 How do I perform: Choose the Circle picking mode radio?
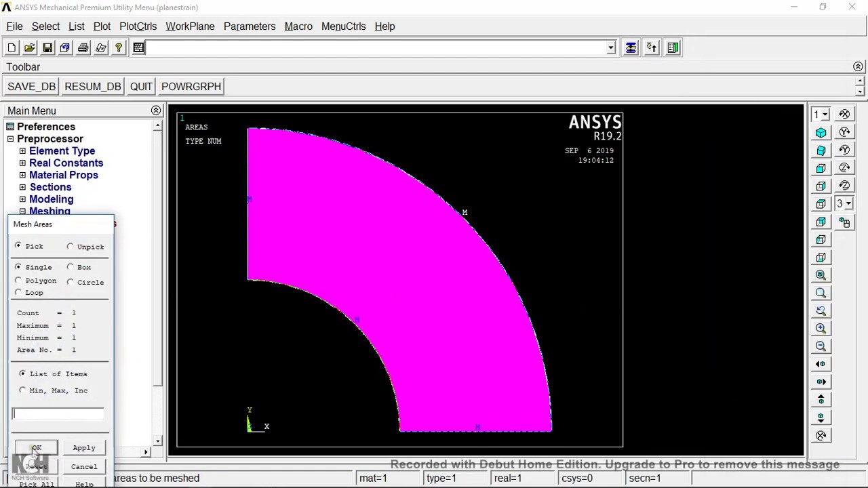click(x=71, y=281)
